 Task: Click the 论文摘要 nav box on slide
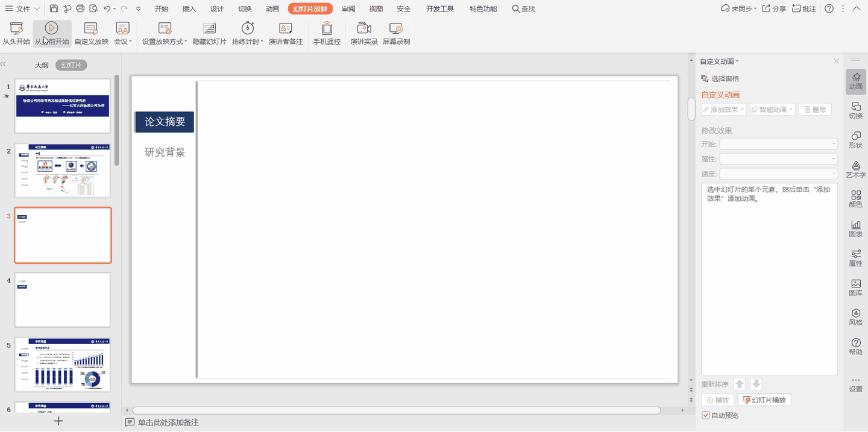click(x=165, y=122)
